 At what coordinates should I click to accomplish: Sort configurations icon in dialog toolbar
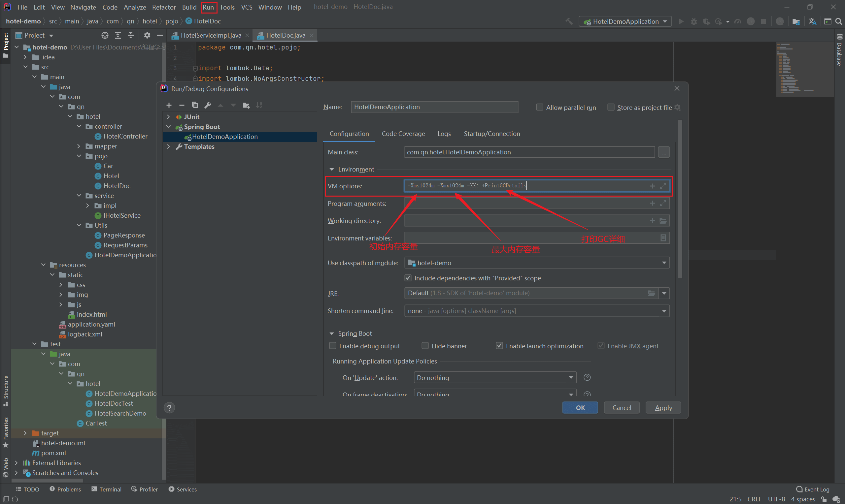[259, 105]
